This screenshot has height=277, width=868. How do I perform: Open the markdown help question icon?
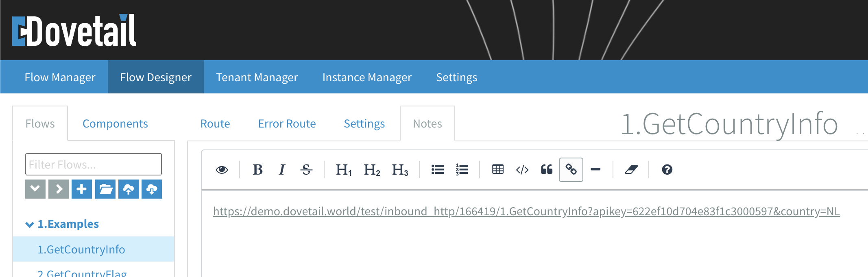tap(667, 169)
